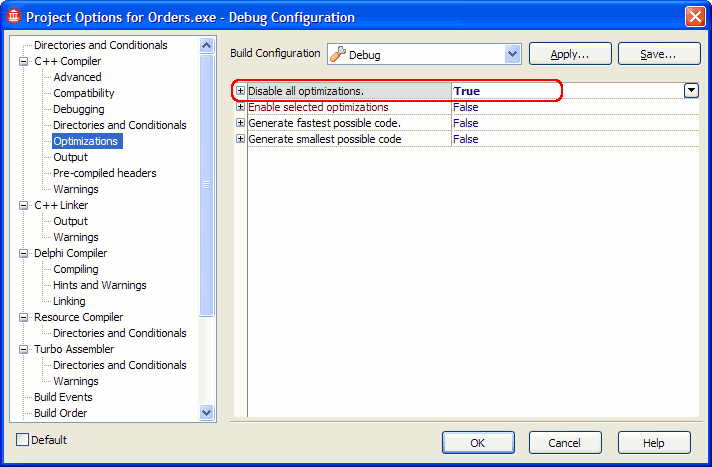Enable the Default checkbox

tap(23, 440)
